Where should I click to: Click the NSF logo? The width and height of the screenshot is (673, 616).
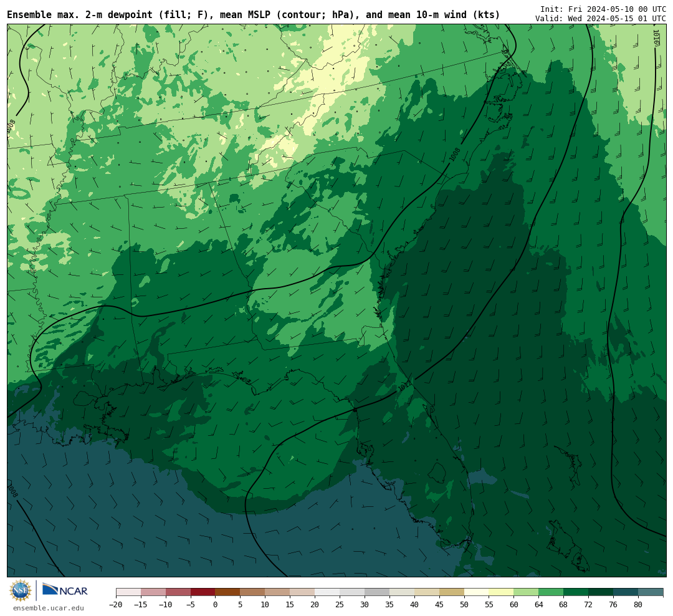click(x=21, y=590)
